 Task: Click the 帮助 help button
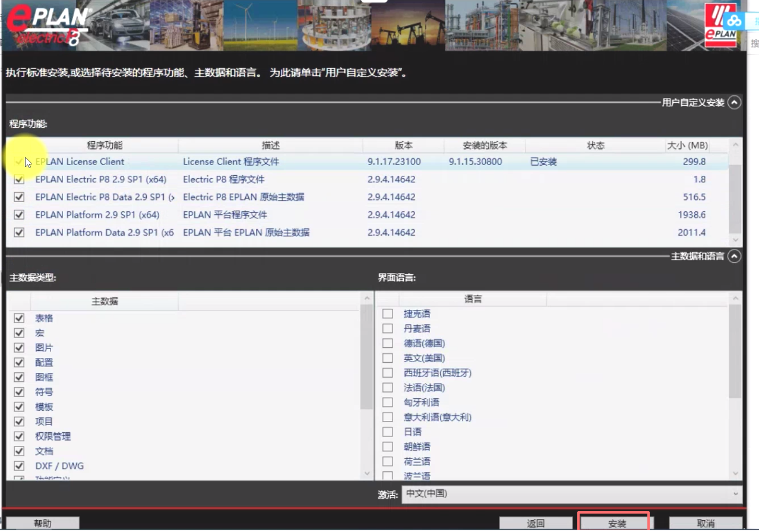coord(43,523)
